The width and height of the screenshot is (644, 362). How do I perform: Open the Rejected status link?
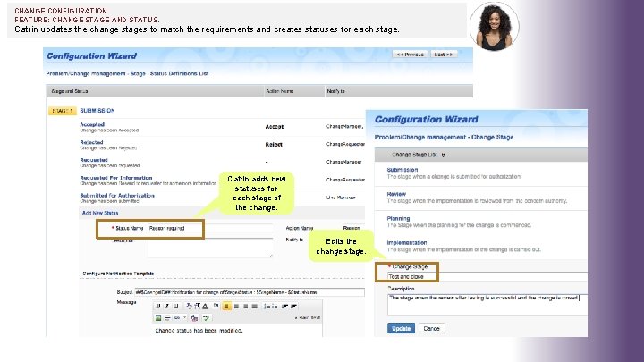click(91, 142)
